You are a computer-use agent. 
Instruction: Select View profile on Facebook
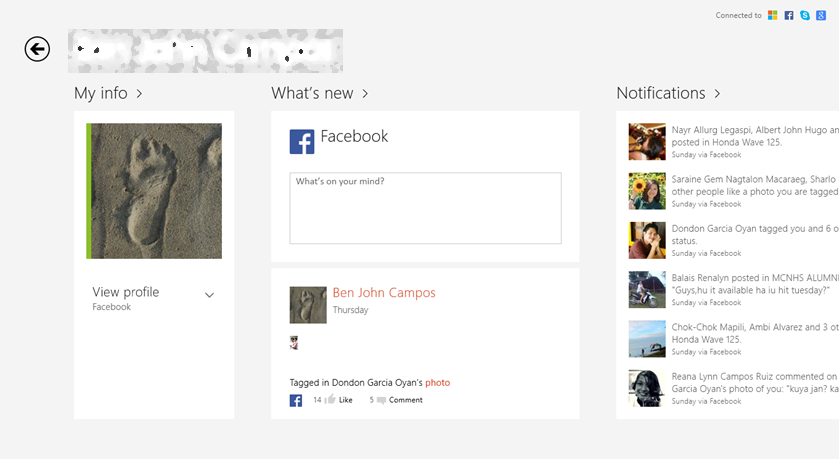pos(126,298)
